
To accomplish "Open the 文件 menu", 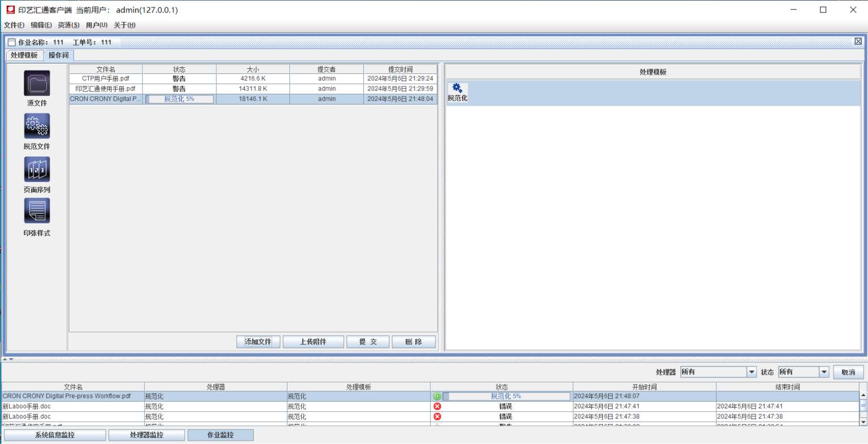I will (14, 25).
